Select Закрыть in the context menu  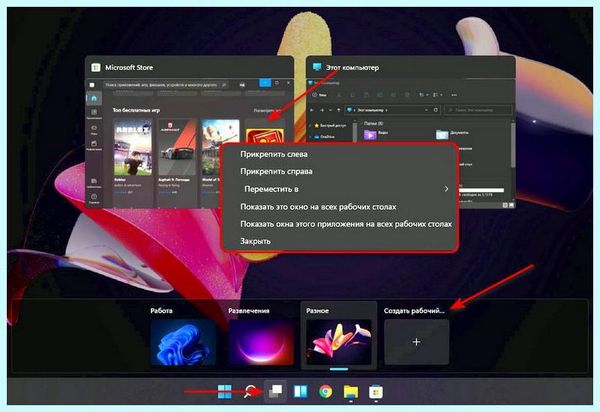(x=255, y=241)
